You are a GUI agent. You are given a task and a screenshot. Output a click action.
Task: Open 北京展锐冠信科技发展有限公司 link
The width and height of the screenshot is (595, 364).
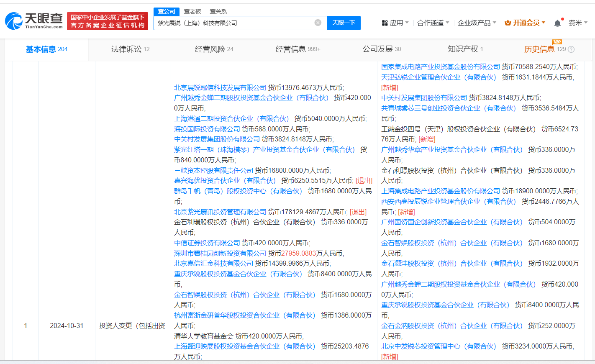(x=220, y=88)
